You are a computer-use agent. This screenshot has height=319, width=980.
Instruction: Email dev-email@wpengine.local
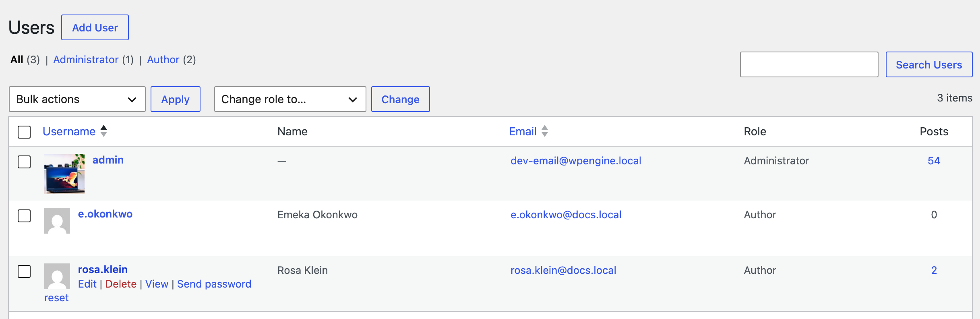(576, 161)
